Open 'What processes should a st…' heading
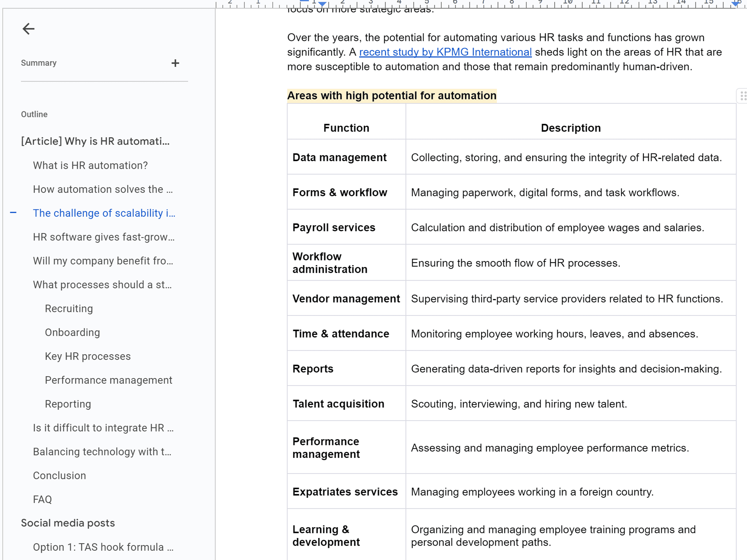The image size is (747, 560). click(x=102, y=284)
